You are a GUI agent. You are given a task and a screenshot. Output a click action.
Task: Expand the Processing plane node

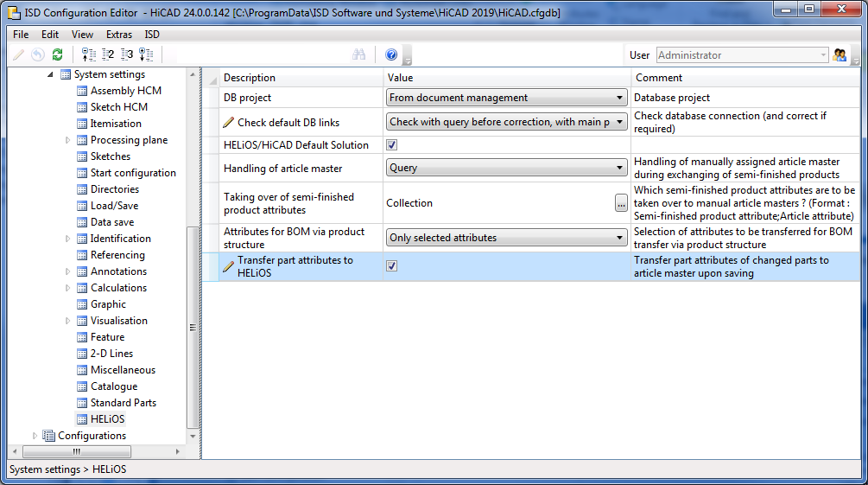coord(67,140)
